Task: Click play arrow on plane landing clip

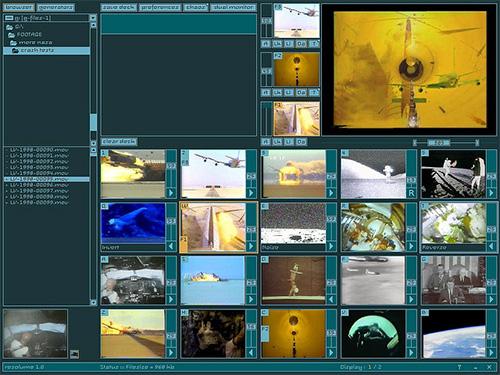Action: pyautogui.click(x=251, y=193)
